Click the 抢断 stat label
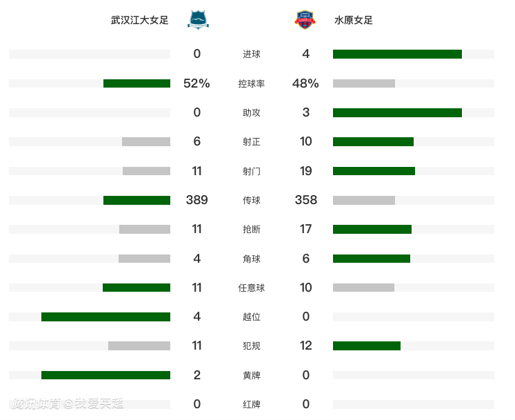 [x=252, y=230]
